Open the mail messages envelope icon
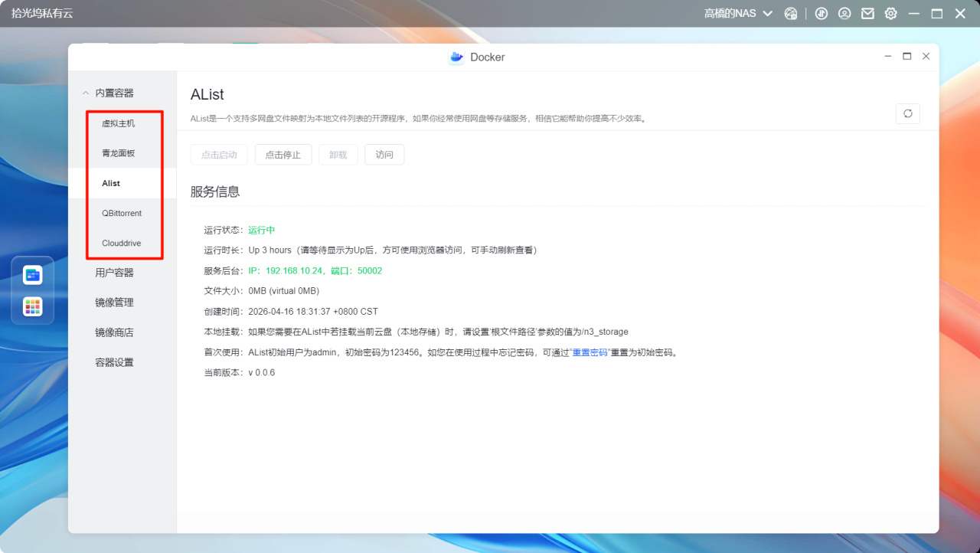 867,14
